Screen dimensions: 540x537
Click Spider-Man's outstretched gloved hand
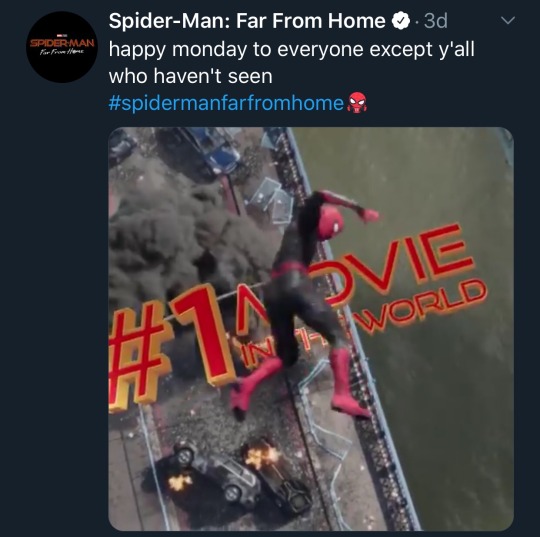(368, 216)
